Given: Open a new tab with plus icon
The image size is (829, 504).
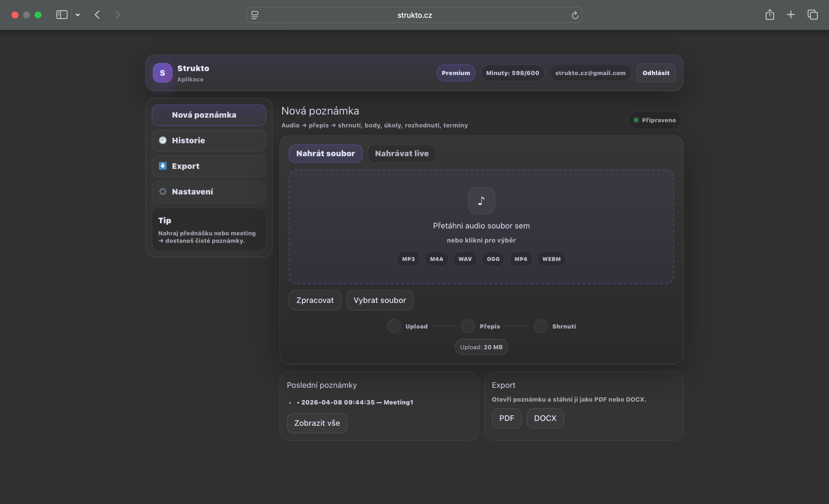Looking at the screenshot, I should click(791, 15).
